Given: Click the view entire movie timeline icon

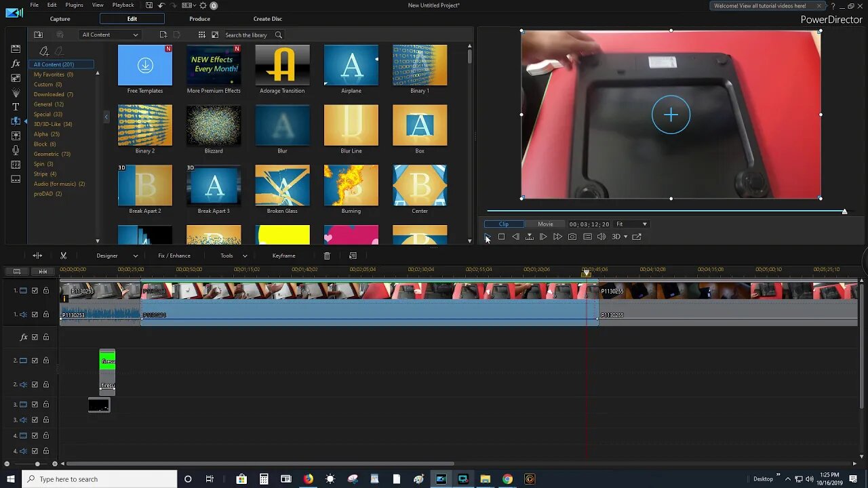Looking at the screenshot, I should [43, 272].
